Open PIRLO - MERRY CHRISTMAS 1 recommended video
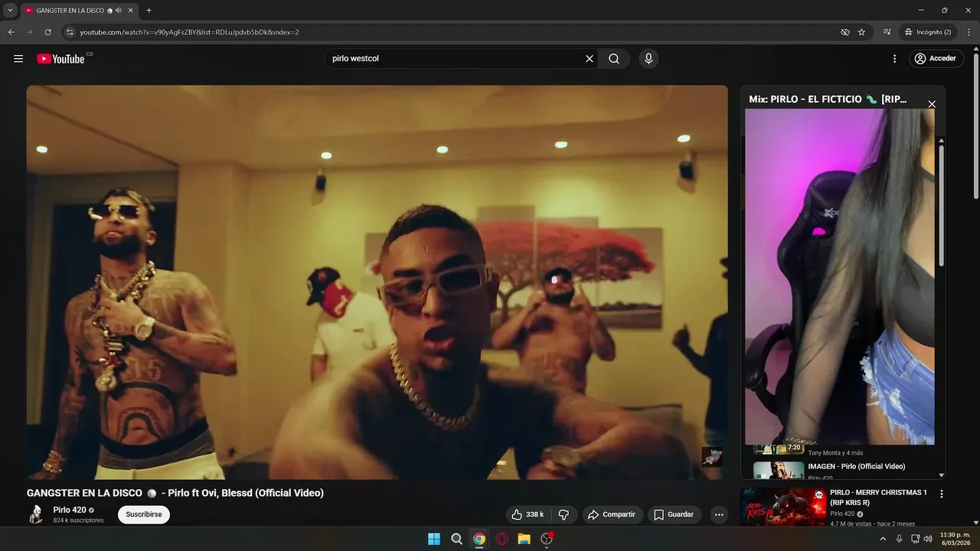The width and height of the screenshot is (980, 551). pyautogui.click(x=879, y=497)
